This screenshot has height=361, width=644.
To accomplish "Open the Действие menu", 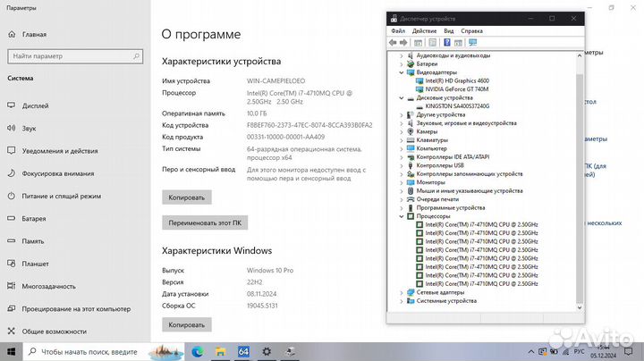I will click(424, 30).
